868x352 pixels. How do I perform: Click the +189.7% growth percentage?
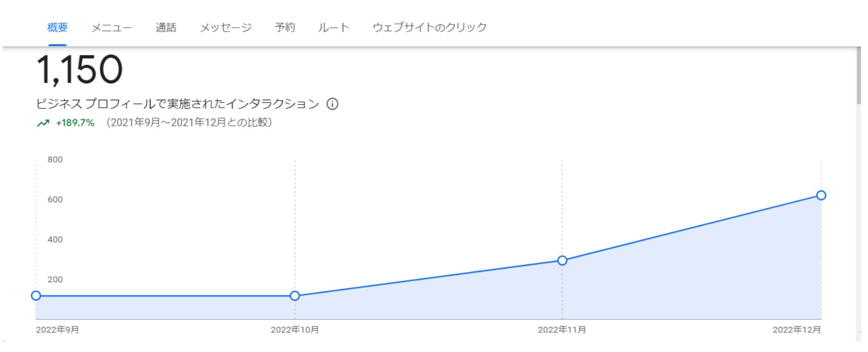pyautogui.click(x=75, y=123)
